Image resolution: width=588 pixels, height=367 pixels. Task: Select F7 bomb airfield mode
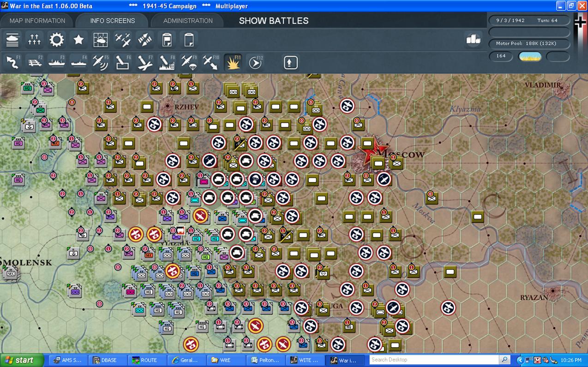[x=145, y=62]
